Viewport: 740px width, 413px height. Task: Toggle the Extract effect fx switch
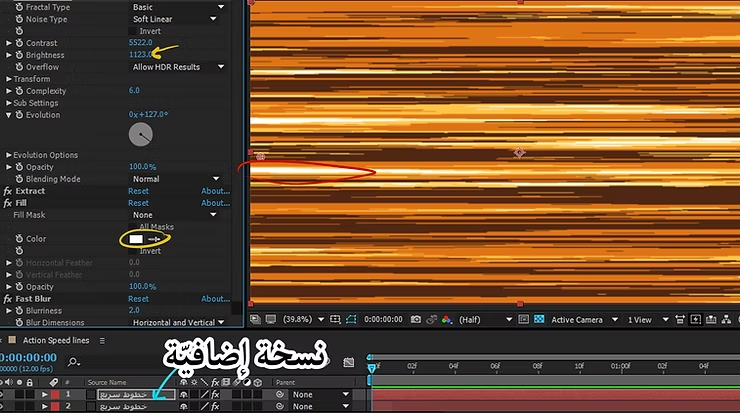8,191
